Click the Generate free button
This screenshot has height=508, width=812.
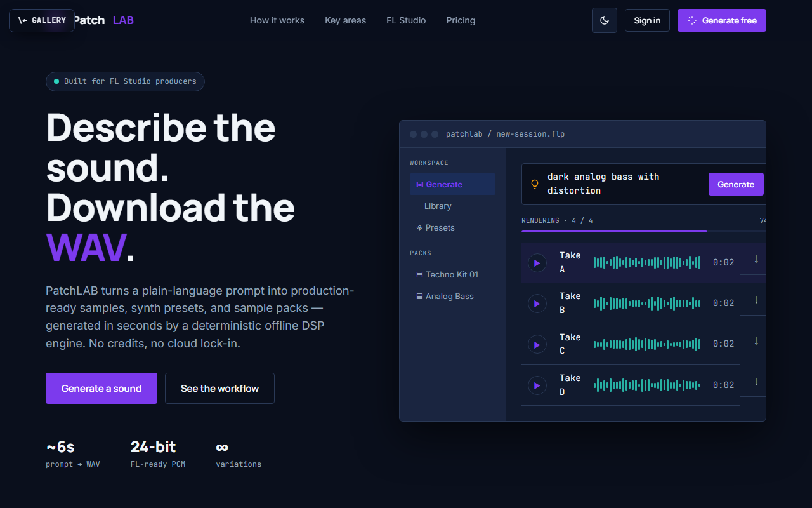tap(722, 20)
